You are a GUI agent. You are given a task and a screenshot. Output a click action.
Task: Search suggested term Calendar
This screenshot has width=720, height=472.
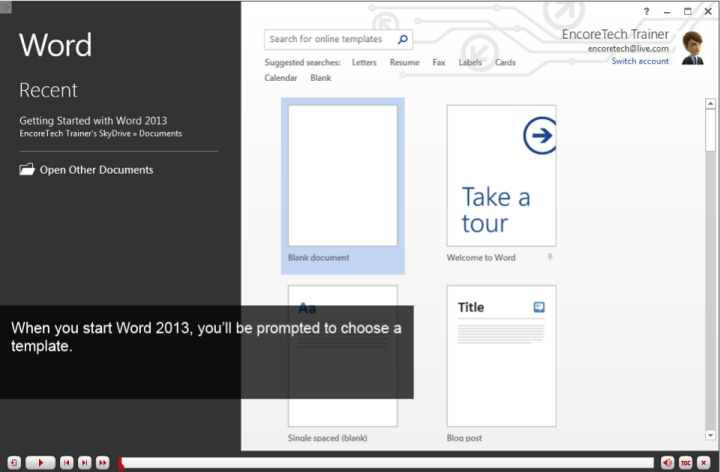[281, 78]
